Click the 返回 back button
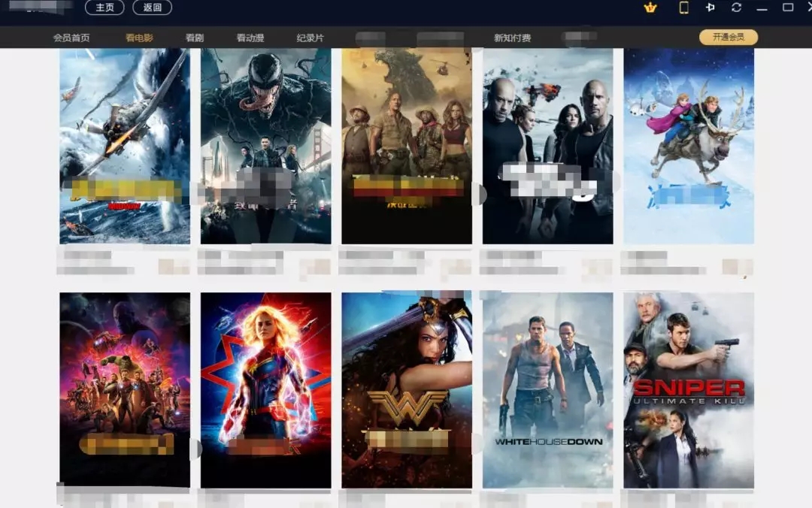This screenshot has width=812, height=508. [x=152, y=8]
